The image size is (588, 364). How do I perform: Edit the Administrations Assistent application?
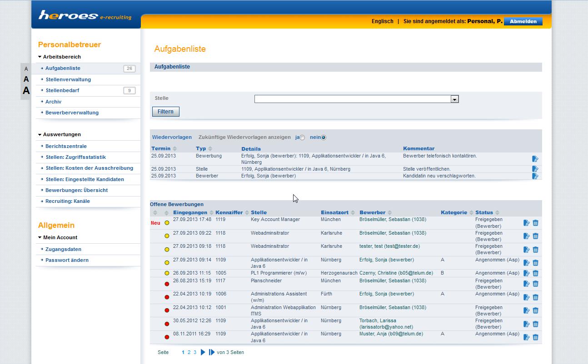[527, 297]
